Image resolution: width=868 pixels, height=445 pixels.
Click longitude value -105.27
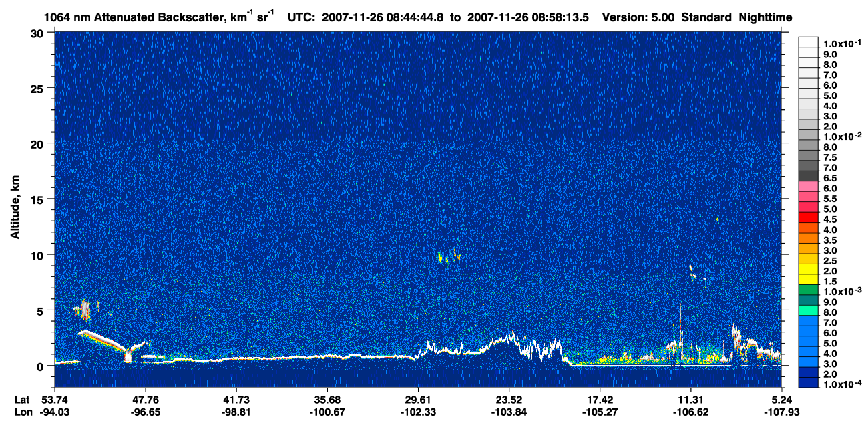[x=600, y=412]
